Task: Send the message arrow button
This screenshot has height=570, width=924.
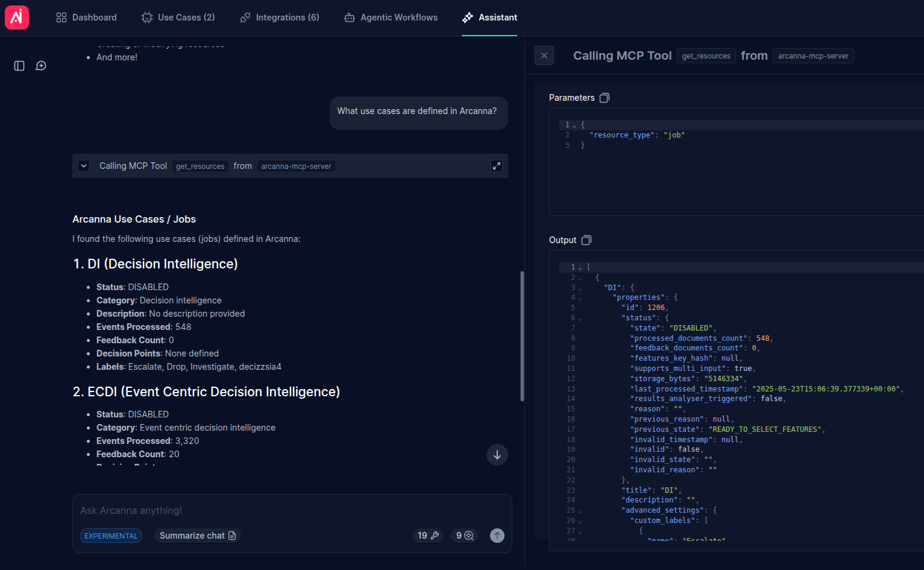Action: pyautogui.click(x=497, y=536)
